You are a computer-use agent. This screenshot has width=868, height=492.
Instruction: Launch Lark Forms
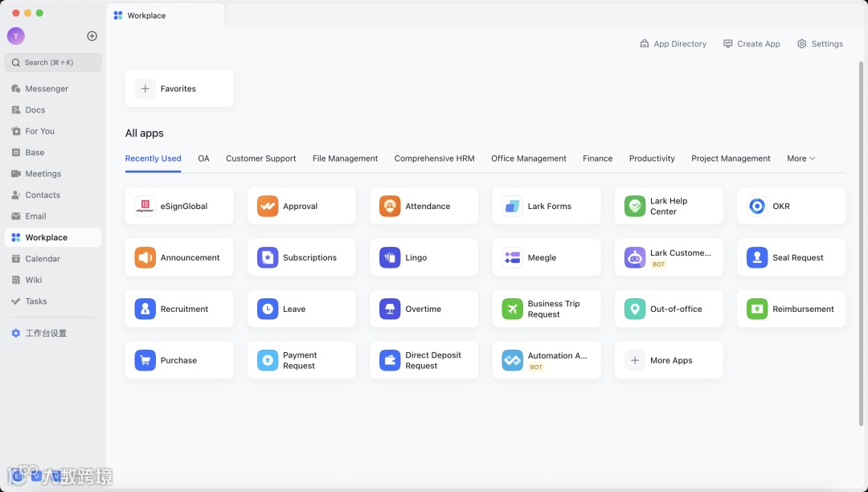point(546,206)
